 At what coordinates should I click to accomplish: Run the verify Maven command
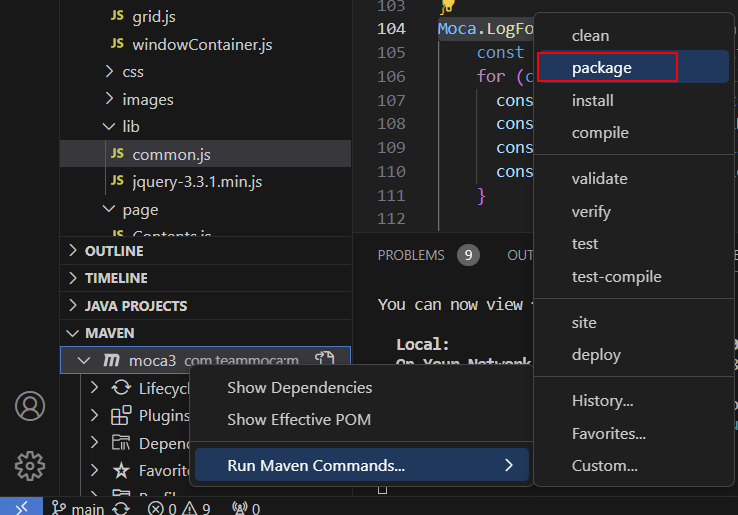click(x=634, y=211)
